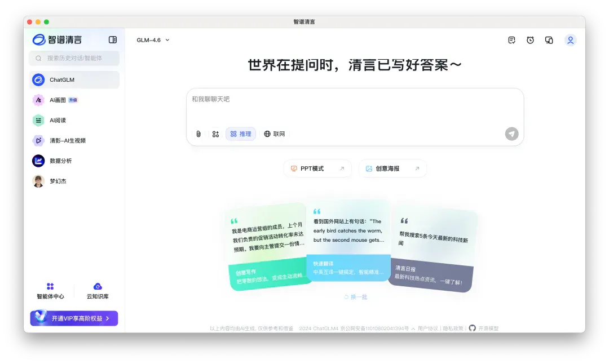Click the send message arrow icon
Viewport: 609px width, 364px height.
tap(511, 134)
